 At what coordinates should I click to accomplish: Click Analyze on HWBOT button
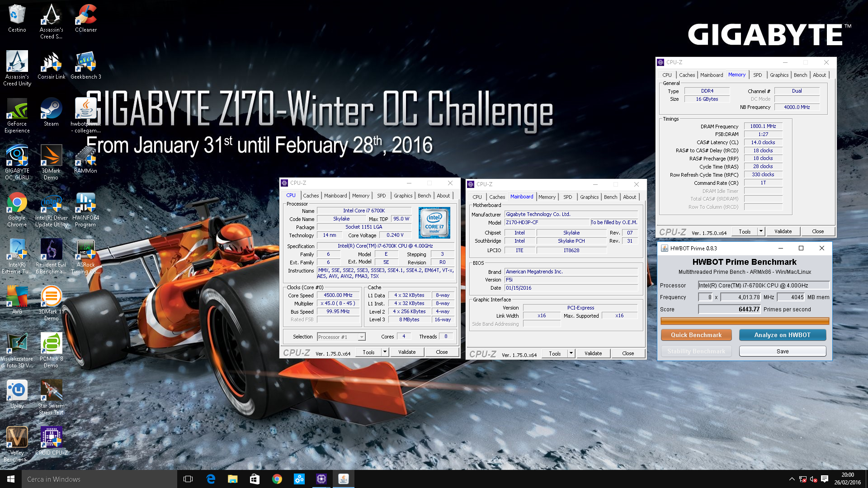pos(782,335)
